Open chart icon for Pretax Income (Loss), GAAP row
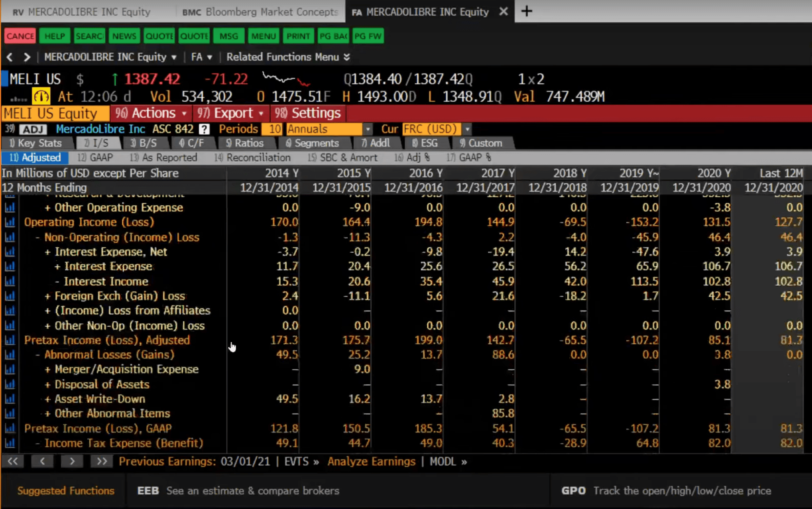Screen dimensions: 812x509 pos(10,428)
